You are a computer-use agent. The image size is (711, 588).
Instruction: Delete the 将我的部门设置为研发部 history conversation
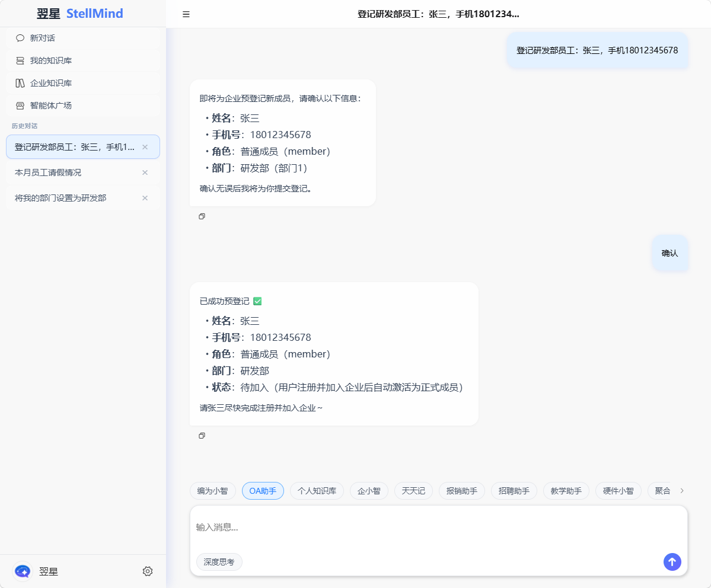point(145,198)
